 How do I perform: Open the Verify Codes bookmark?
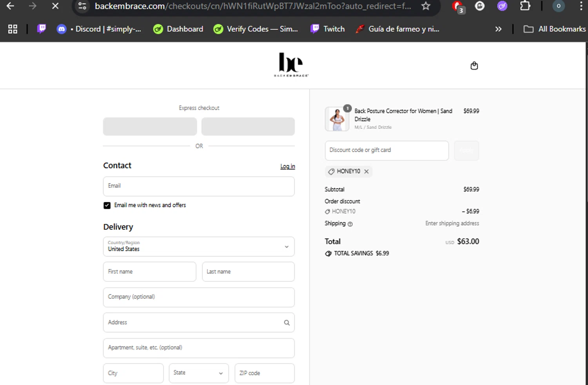point(256,29)
